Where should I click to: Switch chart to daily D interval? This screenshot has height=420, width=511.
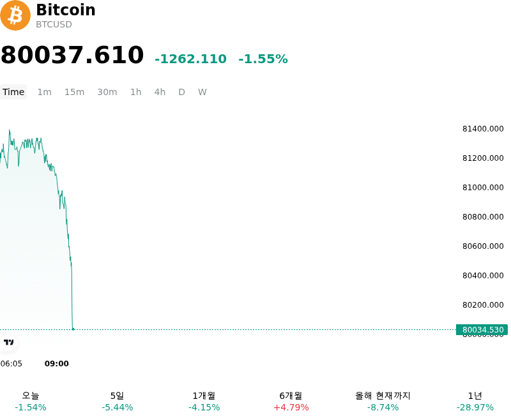pos(182,92)
